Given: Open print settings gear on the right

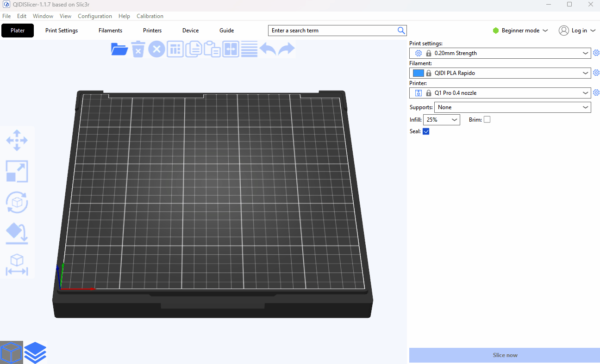Looking at the screenshot, I should [596, 53].
